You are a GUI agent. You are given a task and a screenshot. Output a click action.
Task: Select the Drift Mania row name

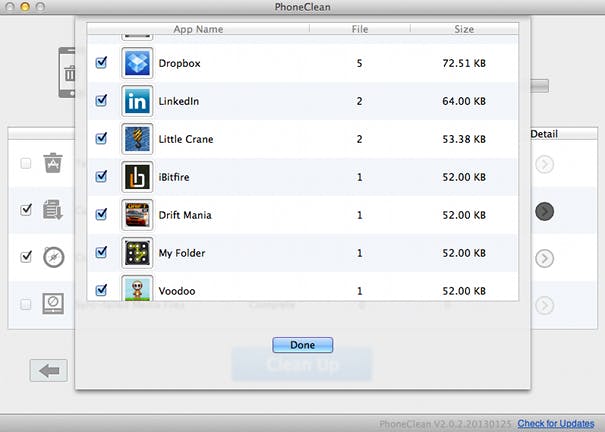click(x=185, y=215)
